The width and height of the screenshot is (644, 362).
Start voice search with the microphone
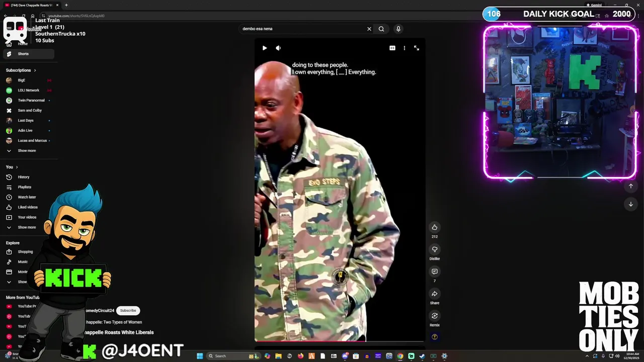click(x=398, y=29)
